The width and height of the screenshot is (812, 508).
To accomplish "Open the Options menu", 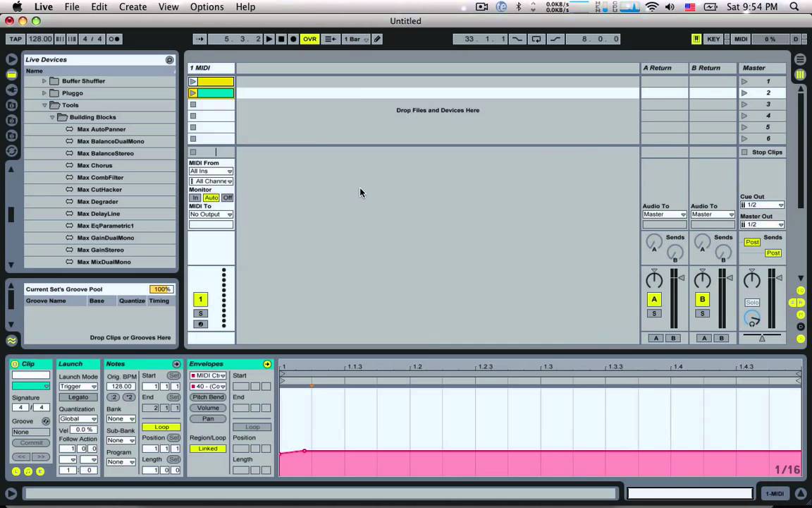I will pos(207,7).
